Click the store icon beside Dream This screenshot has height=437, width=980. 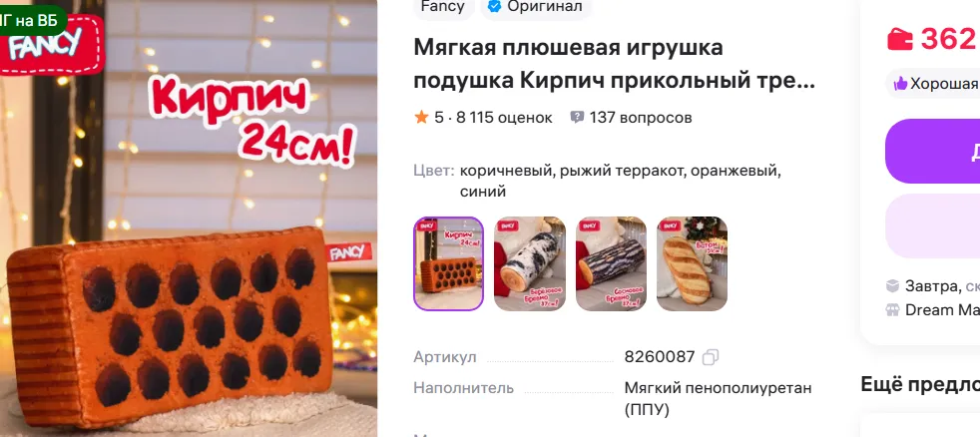pos(892,309)
